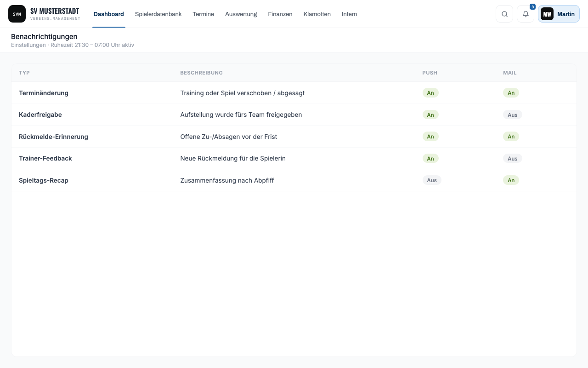The image size is (588, 368).
Task: Select the Spieltags-Recap row title
Action: point(44,180)
